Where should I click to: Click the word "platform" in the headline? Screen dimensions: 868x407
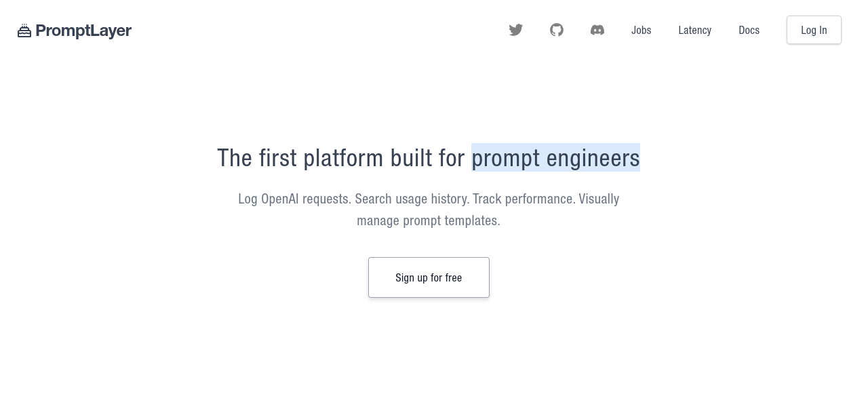pos(343,158)
